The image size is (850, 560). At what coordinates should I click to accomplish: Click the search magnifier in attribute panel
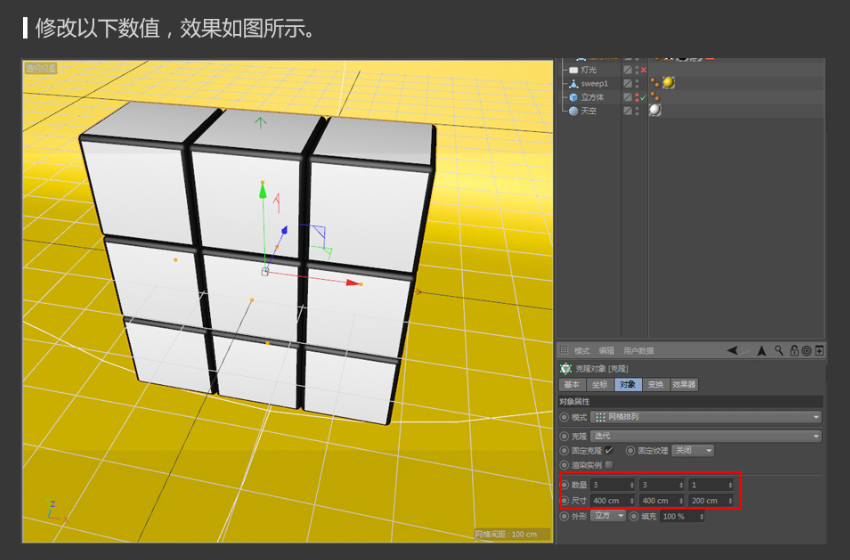[779, 351]
